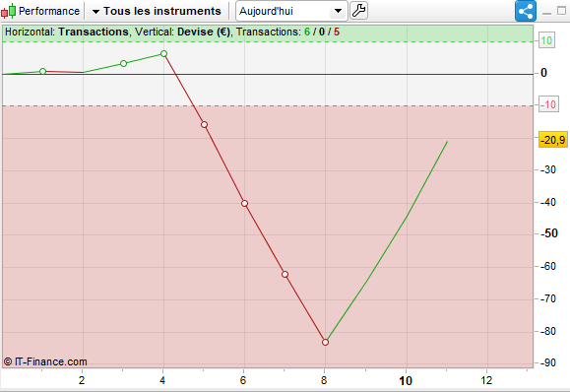Click the 2 label on horizontal axis
The height and width of the screenshot is (392, 570).
coord(82,380)
